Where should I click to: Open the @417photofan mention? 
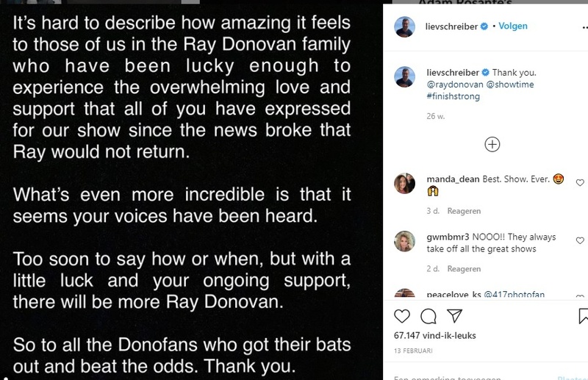point(514,295)
